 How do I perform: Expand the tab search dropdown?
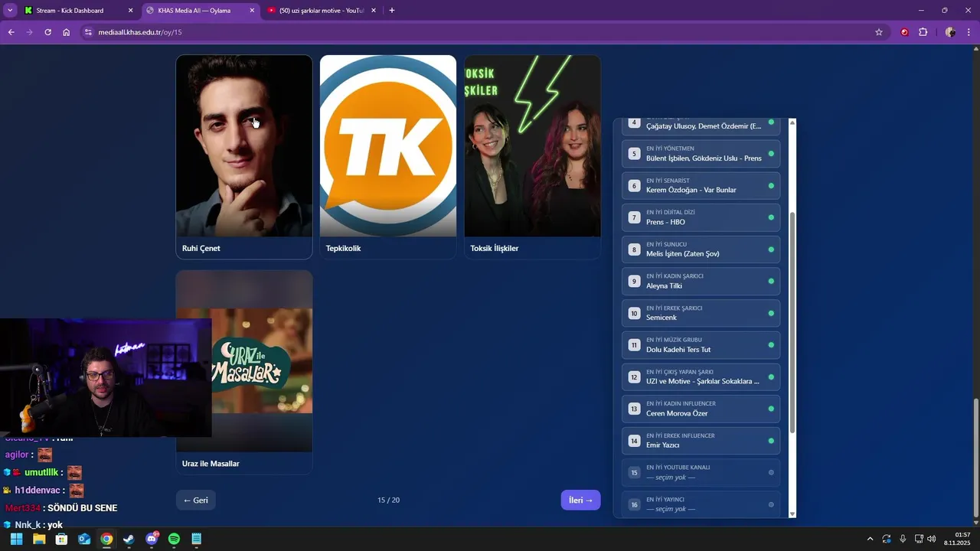(x=10, y=11)
